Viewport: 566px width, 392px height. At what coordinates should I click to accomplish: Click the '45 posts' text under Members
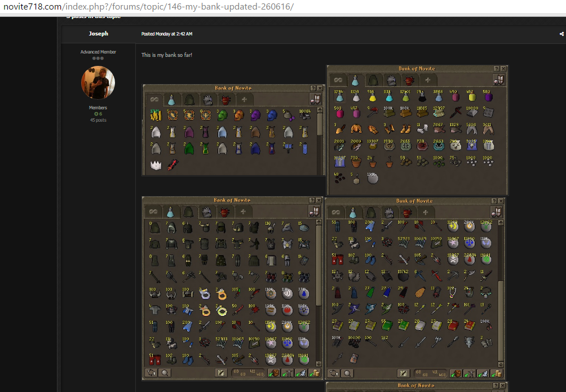[x=98, y=120]
